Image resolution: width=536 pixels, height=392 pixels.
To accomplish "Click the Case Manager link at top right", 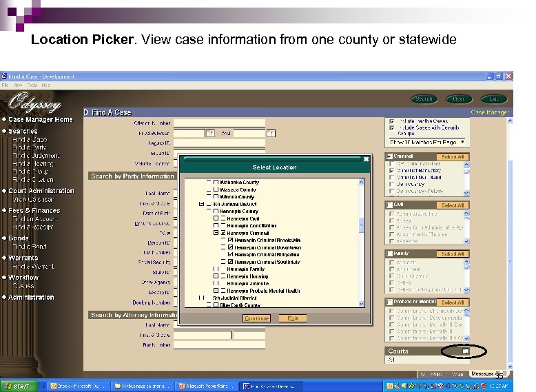I will 490,112.
